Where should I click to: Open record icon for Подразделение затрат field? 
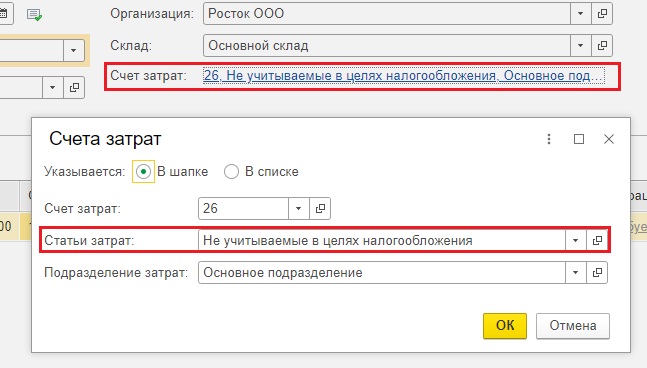coord(597,272)
